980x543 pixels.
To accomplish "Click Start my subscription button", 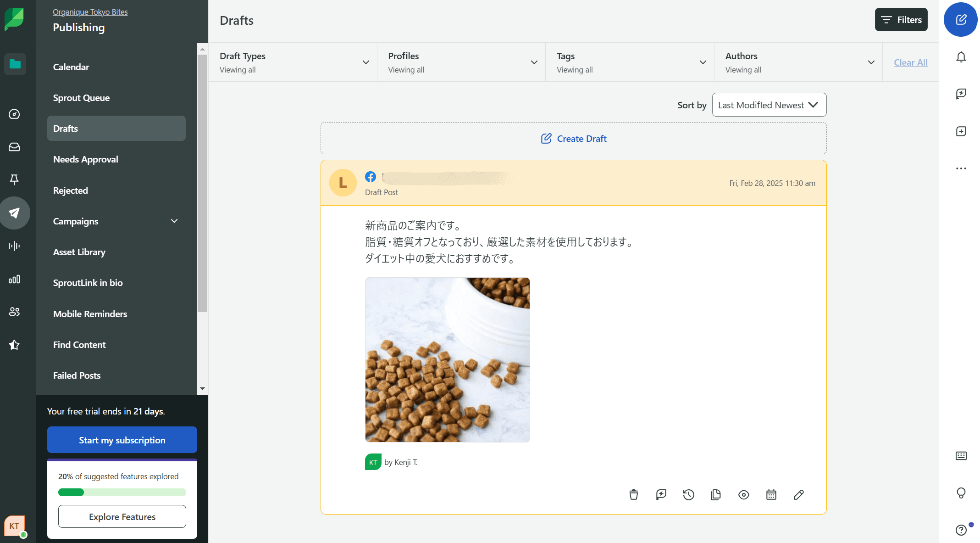I will 122,440.
